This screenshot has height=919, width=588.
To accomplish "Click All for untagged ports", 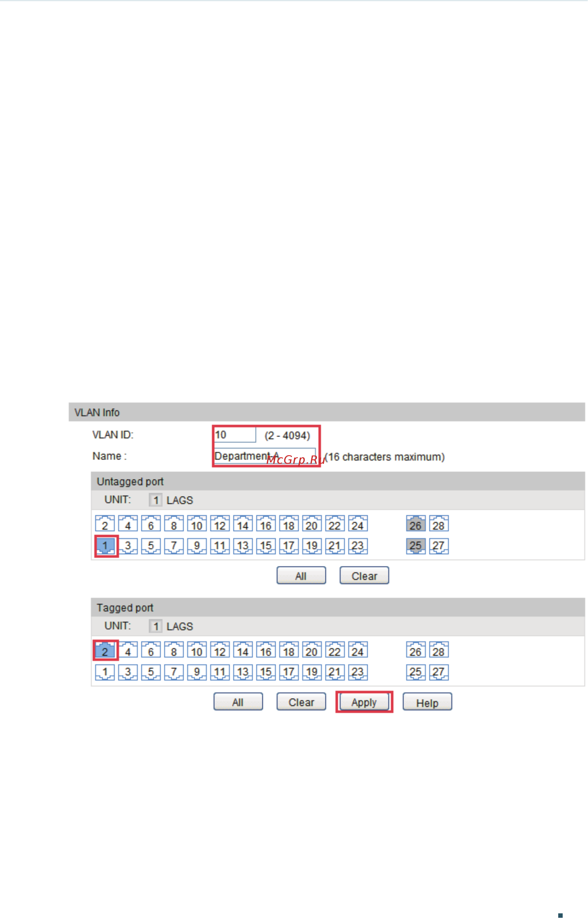I will coord(301,576).
